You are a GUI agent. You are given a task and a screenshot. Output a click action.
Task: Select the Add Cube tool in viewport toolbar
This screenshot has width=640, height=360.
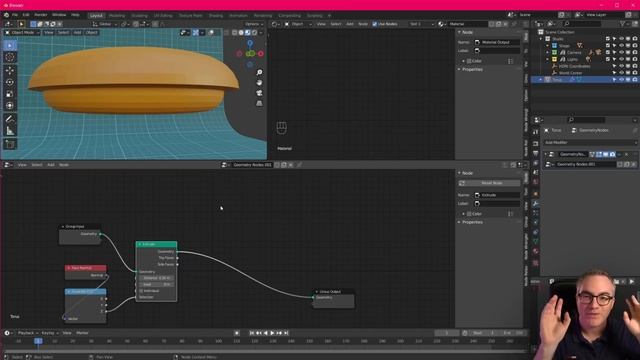coord(10,144)
